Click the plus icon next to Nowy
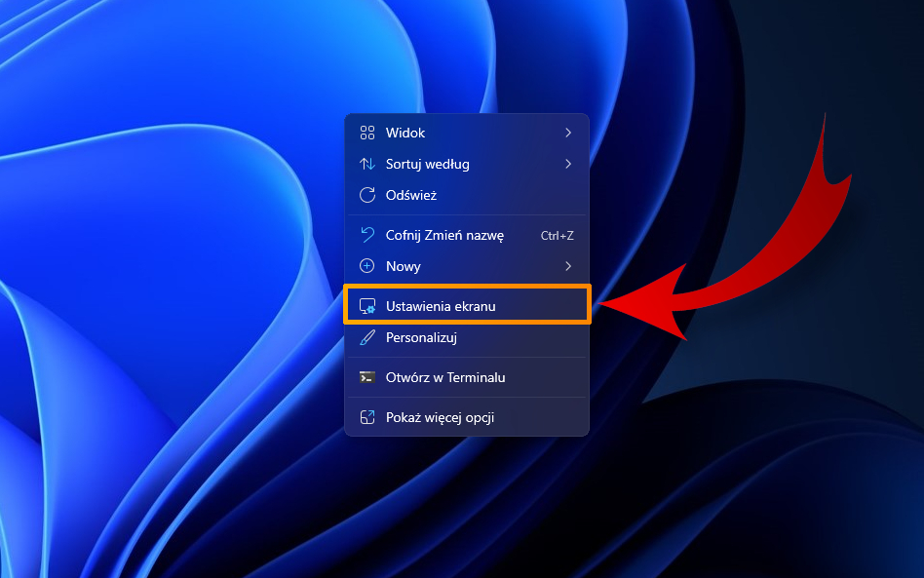The height and width of the screenshot is (578, 924). (x=368, y=266)
